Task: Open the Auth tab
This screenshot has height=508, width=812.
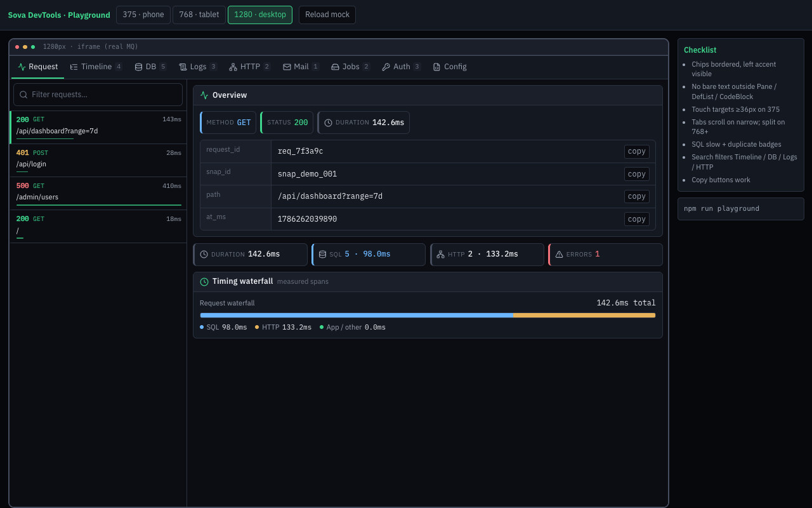Action: 402,67
